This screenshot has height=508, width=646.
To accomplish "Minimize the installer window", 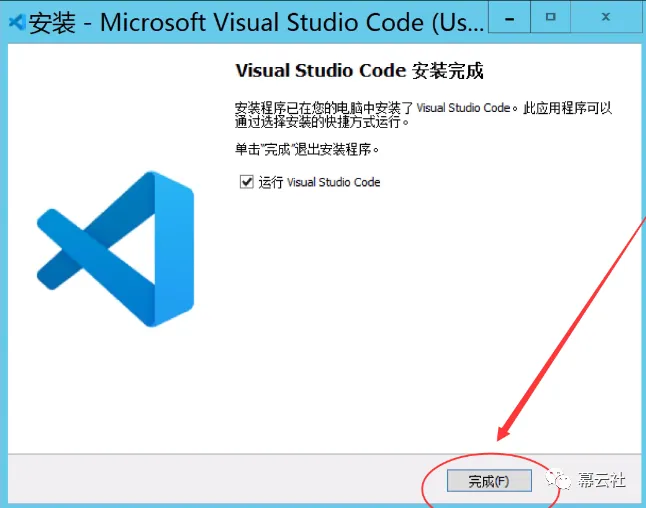I will pos(510,18).
